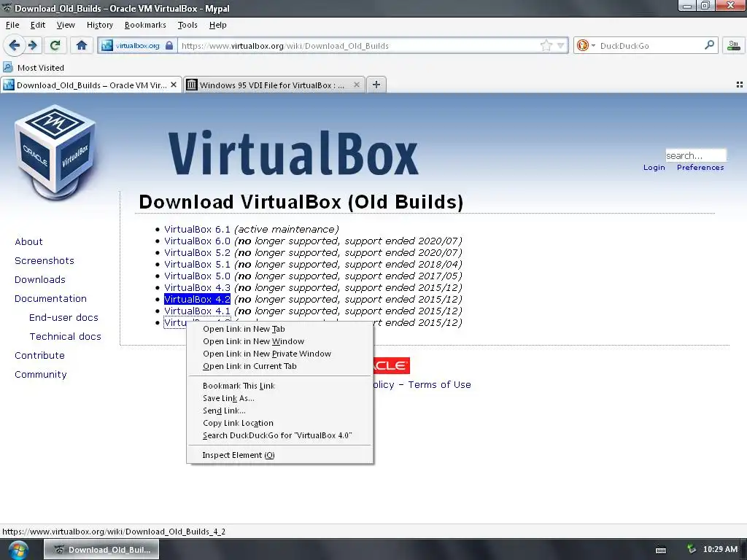The height and width of the screenshot is (560, 747).
Task: Click the Login link
Action: [x=654, y=168]
